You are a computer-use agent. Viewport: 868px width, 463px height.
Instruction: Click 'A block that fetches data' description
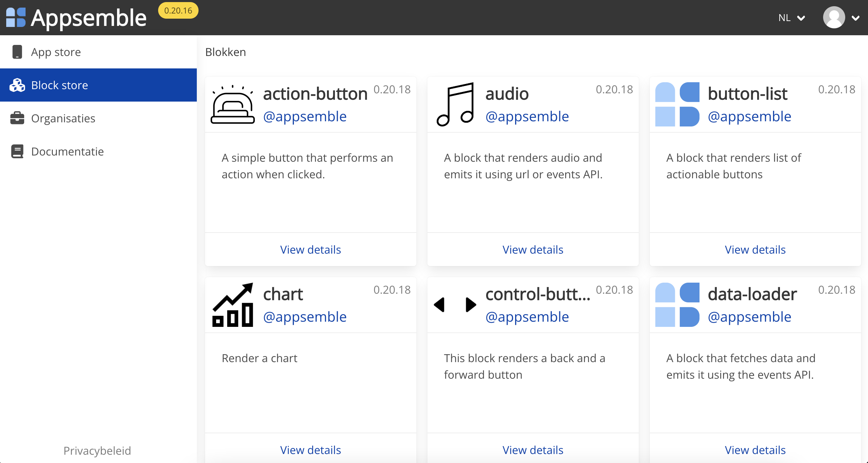[x=741, y=367]
